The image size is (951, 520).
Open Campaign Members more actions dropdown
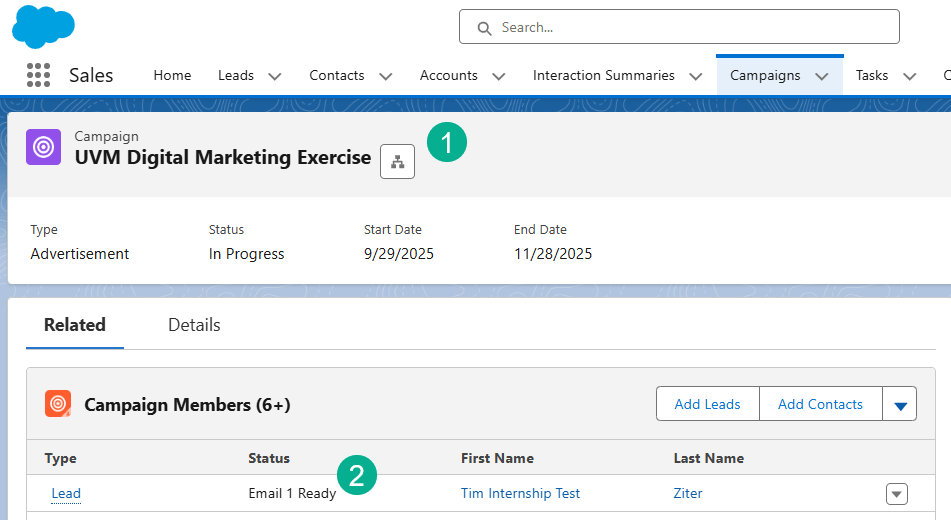click(x=900, y=405)
